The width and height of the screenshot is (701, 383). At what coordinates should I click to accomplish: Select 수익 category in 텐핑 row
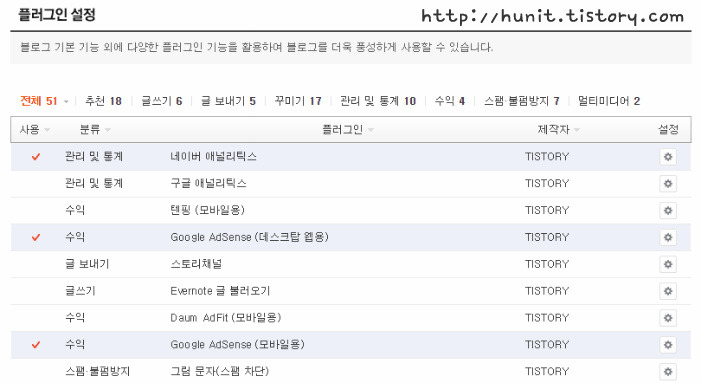(75, 210)
